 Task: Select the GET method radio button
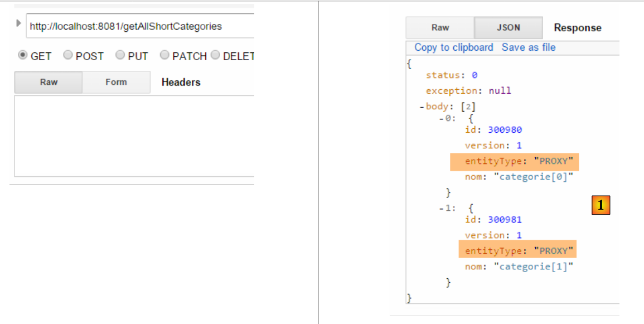point(23,55)
